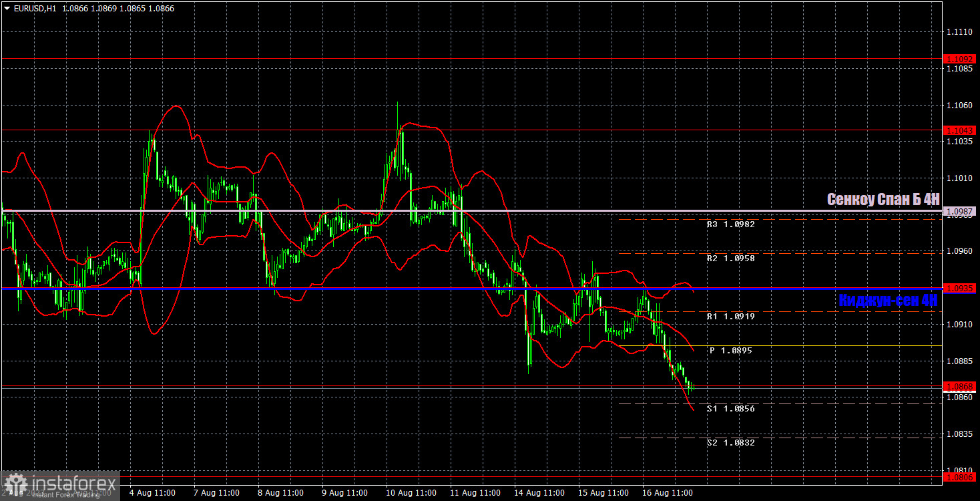
Task: Click the 1.1035 price scale value
Action: (x=960, y=142)
